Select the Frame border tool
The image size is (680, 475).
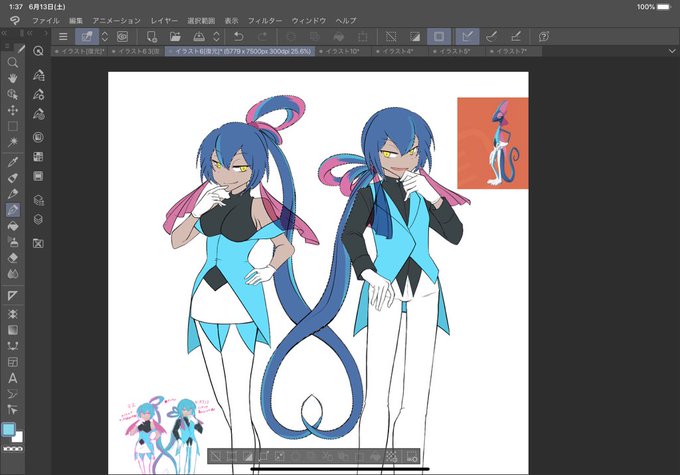[13, 362]
